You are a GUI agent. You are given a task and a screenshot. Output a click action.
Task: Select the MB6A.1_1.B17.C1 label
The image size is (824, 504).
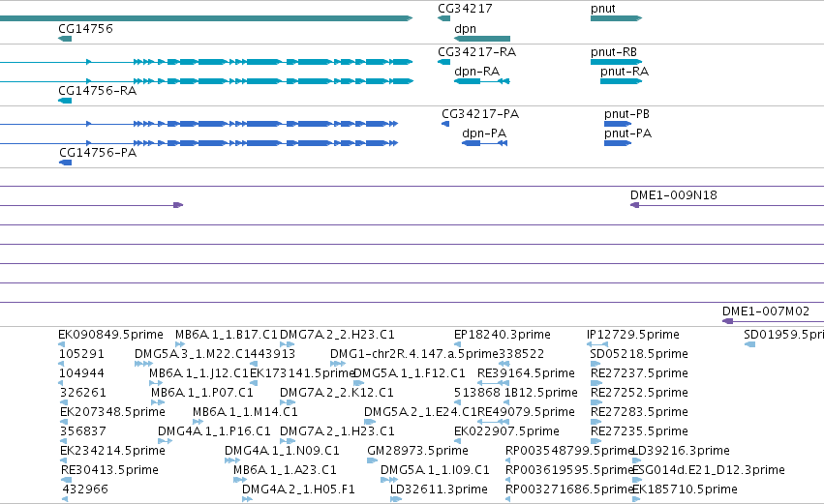[x=226, y=335]
